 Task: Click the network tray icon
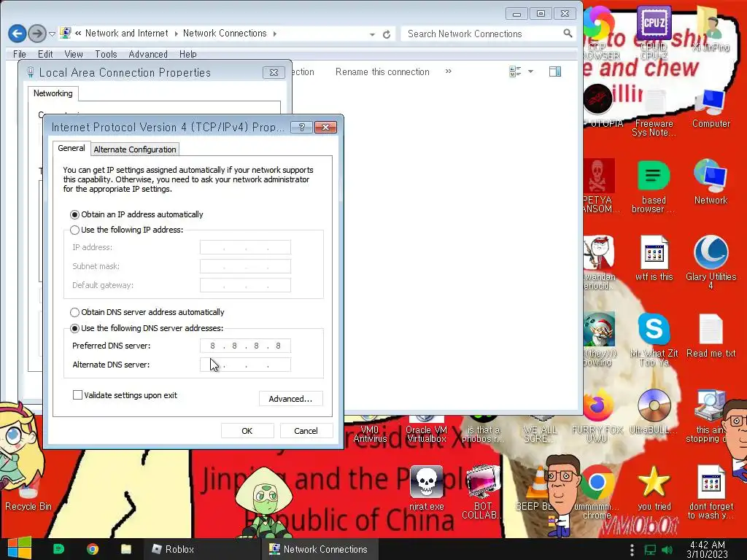[650, 550]
